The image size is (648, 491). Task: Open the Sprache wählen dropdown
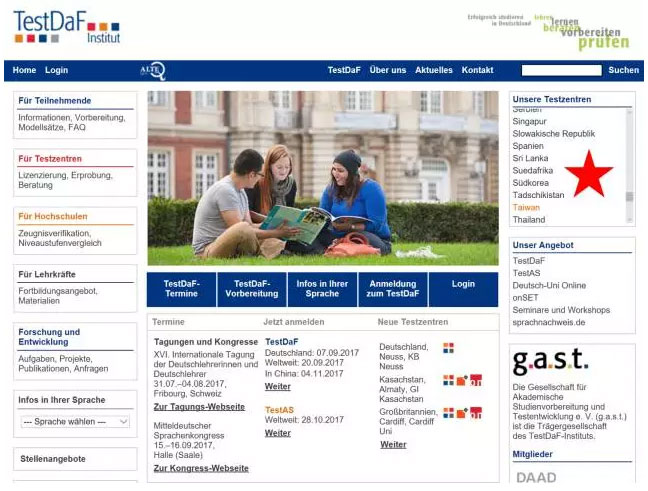point(75,422)
